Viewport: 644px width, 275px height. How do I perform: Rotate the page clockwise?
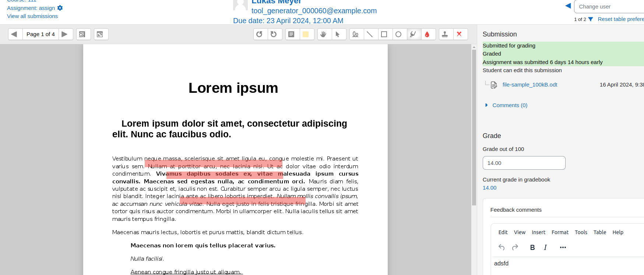click(275, 34)
